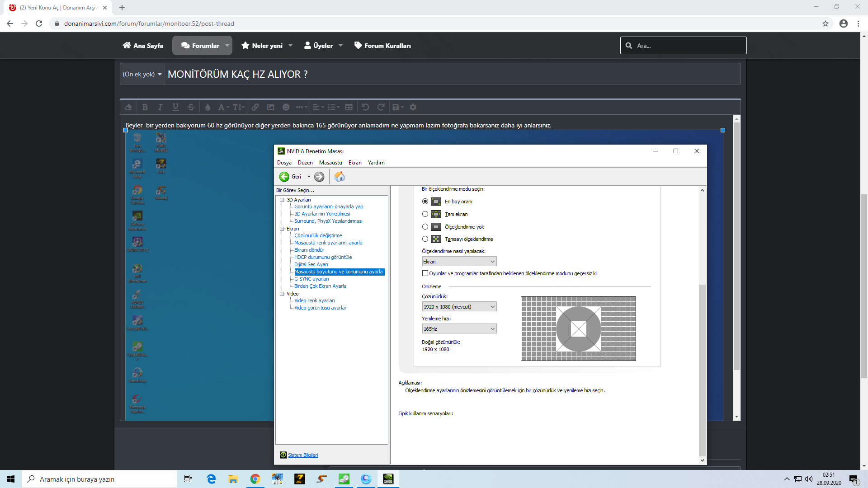Click the gear toggle BB code icon

(413, 107)
